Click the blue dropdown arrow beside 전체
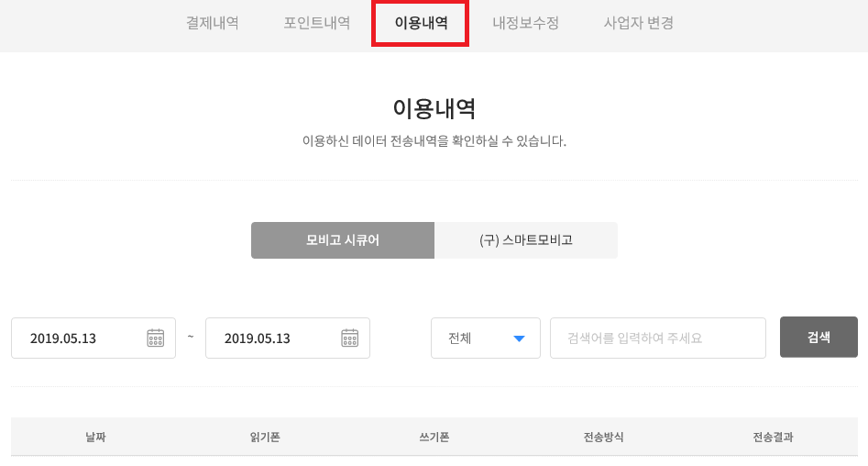868x466 pixels. pos(519,338)
